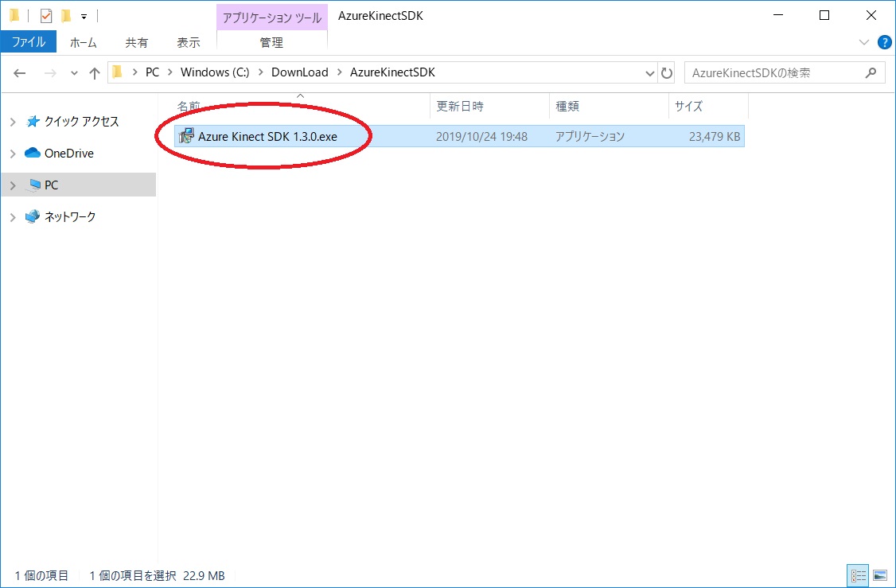Screen dimensions: 896x588
Task: Click the breadcrumb chevron after PC
Action: pyautogui.click(x=170, y=72)
